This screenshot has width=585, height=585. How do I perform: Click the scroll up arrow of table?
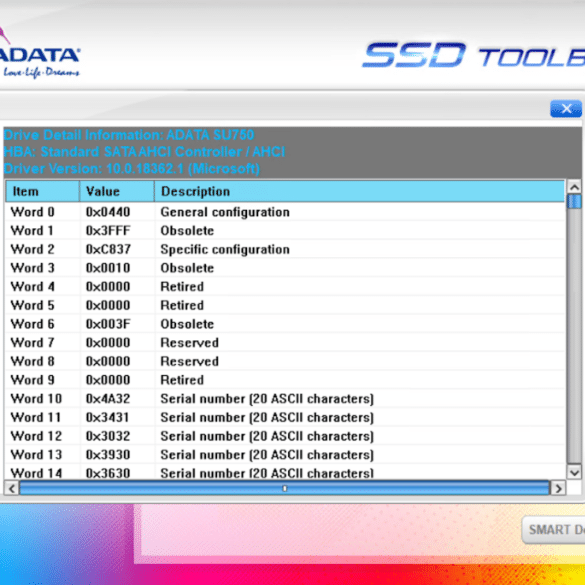coord(574,187)
